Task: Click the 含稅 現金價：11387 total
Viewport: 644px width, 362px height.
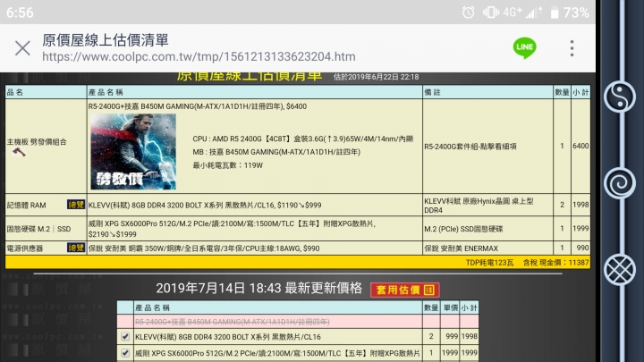Action: [x=555, y=262]
